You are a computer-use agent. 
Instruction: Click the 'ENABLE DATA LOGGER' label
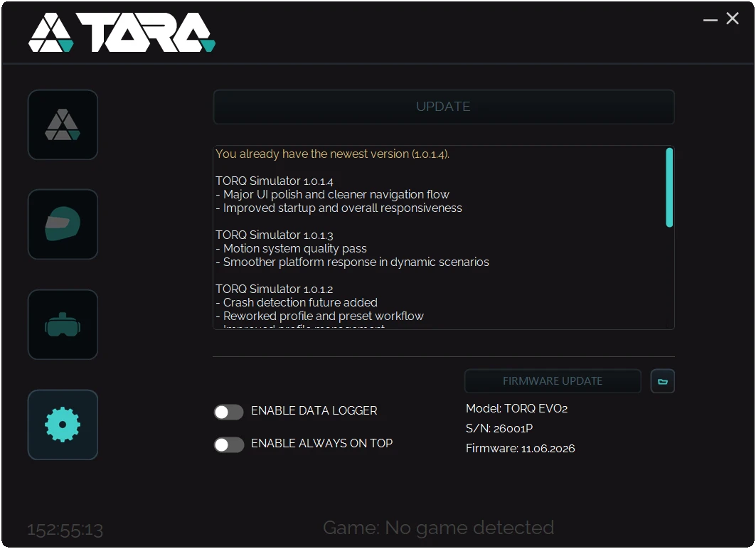tap(314, 410)
